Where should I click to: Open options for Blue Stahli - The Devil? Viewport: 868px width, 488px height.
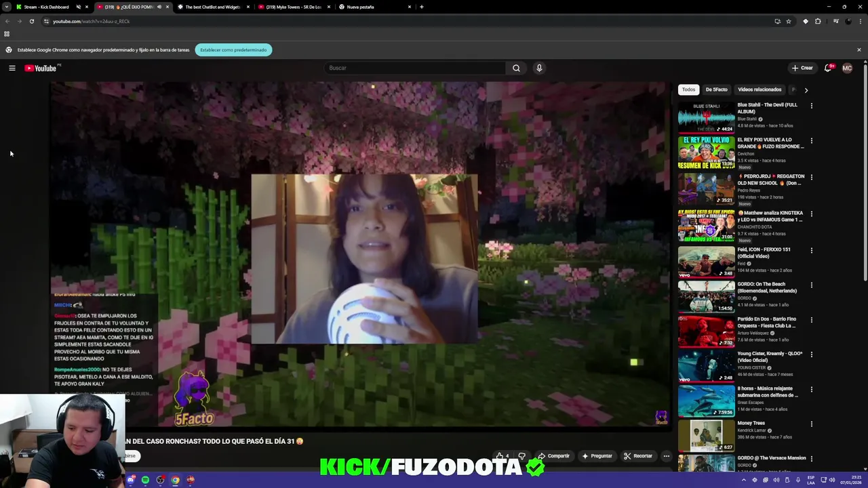click(x=811, y=106)
